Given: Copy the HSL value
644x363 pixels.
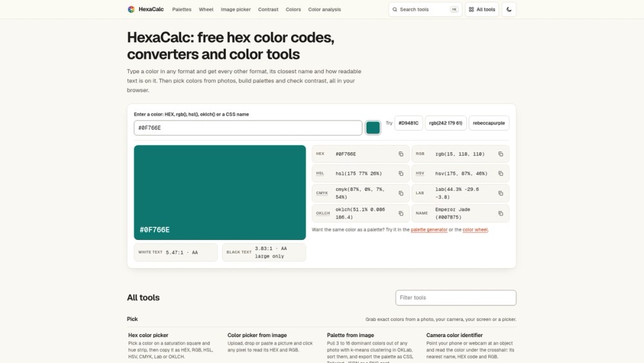Looking at the screenshot, I should [401, 173].
